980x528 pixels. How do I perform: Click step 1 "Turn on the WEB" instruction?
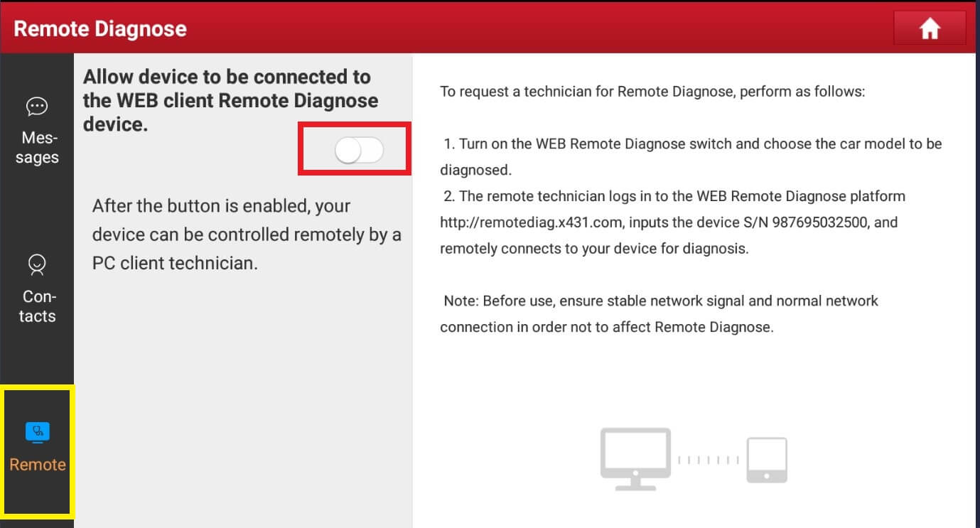coord(691,144)
